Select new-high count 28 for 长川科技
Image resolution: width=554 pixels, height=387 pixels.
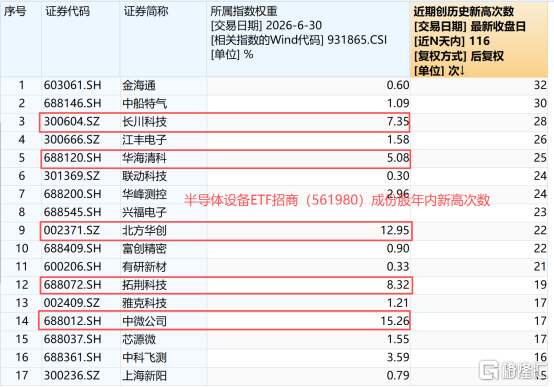tap(540, 122)
